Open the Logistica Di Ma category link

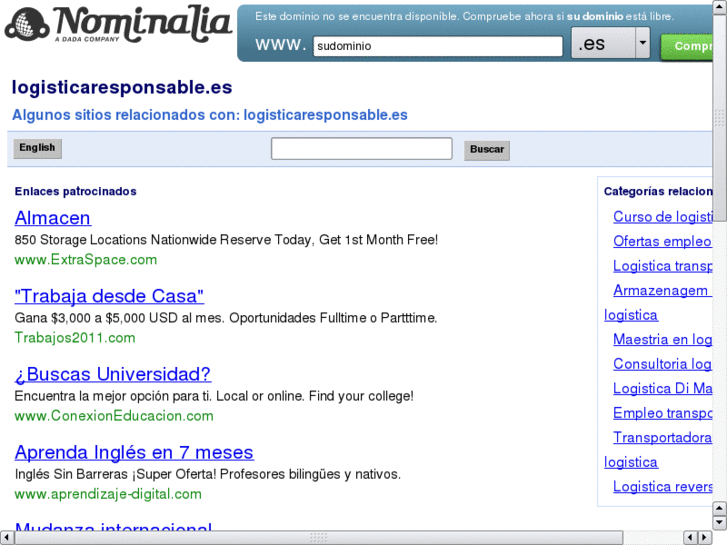663,388
